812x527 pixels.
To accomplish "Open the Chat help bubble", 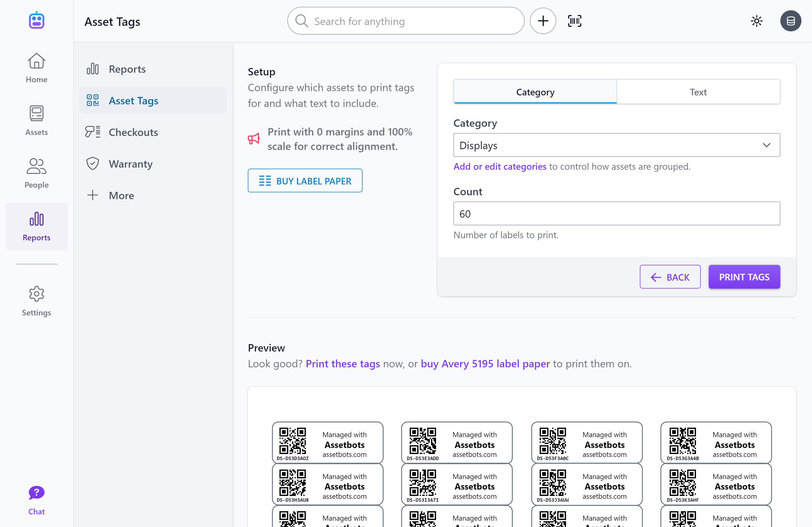I will (x=36, y=500).
